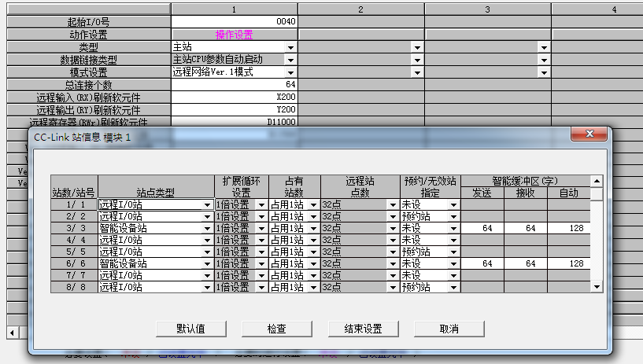The width and height of the screenshot is (643, 364).
Task: Click the station table scrollbar down arrow
Action: click(597, 288)
